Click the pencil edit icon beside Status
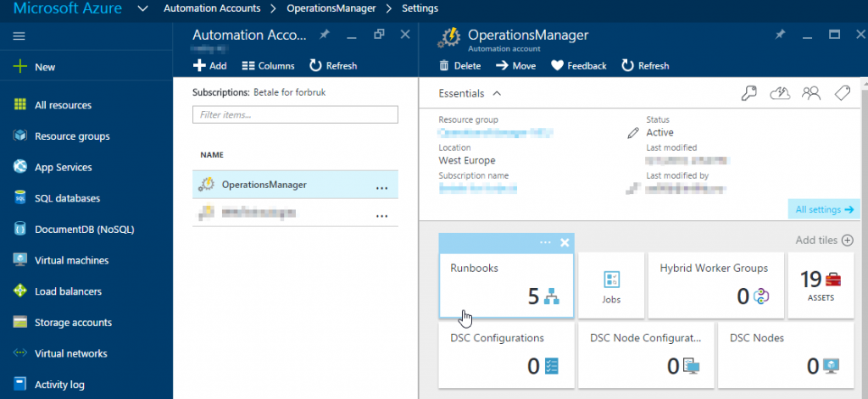This screenshot has width=868, height=399. 633,133
